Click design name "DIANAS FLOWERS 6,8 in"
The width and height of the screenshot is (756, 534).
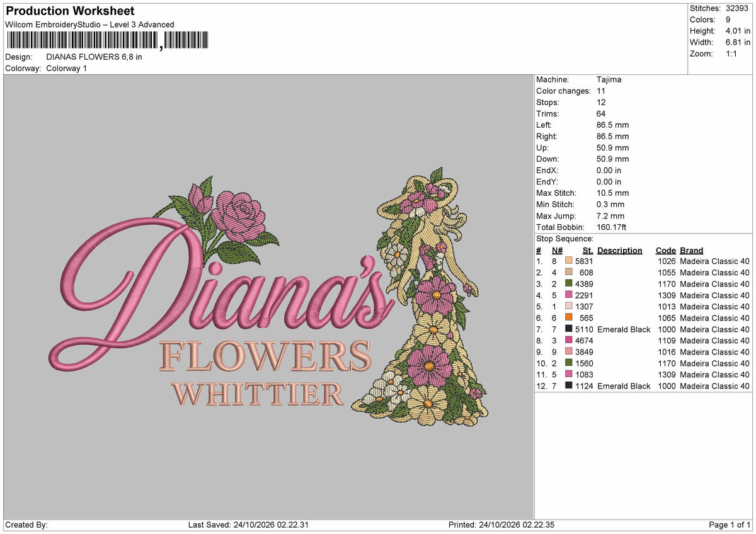click(x=94, y=57)
